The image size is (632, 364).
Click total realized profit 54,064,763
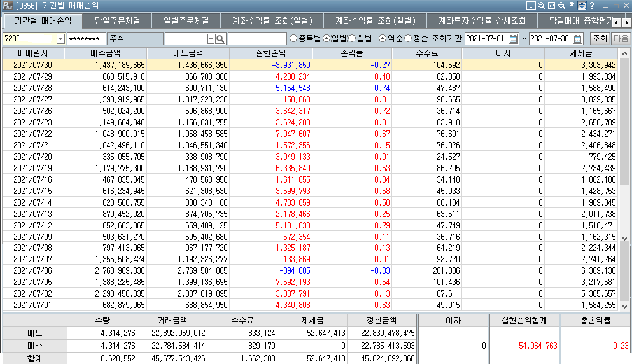pos(538,346)
